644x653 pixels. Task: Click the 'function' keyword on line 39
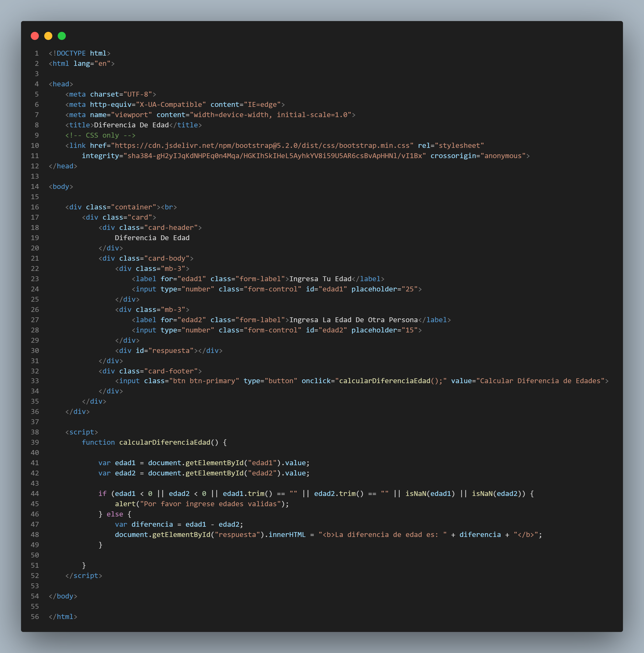(x=98, y=443)
